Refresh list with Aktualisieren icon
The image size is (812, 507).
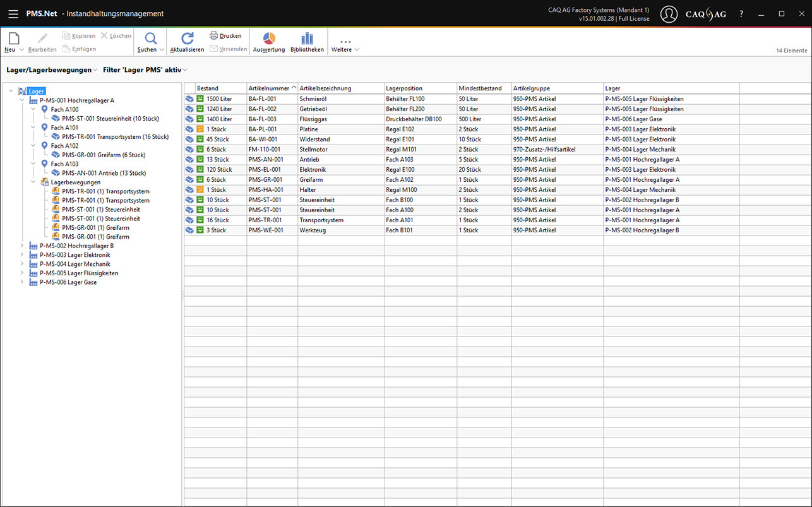tap(187, 39)
